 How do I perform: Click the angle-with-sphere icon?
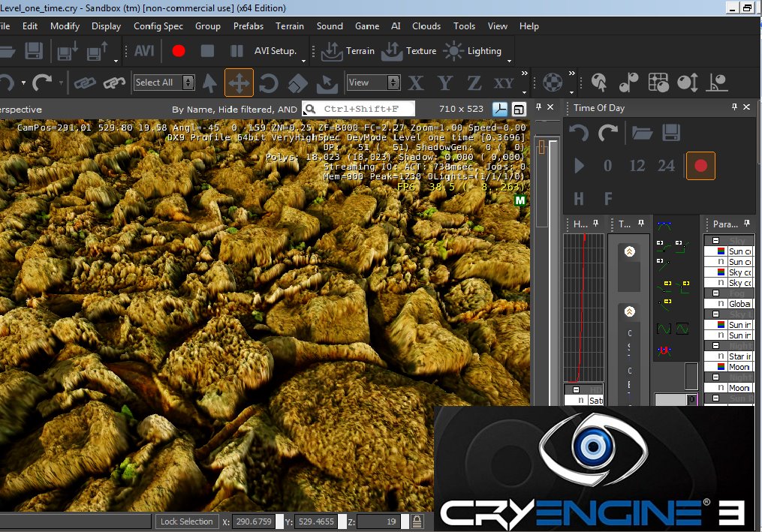coord(717,83)
